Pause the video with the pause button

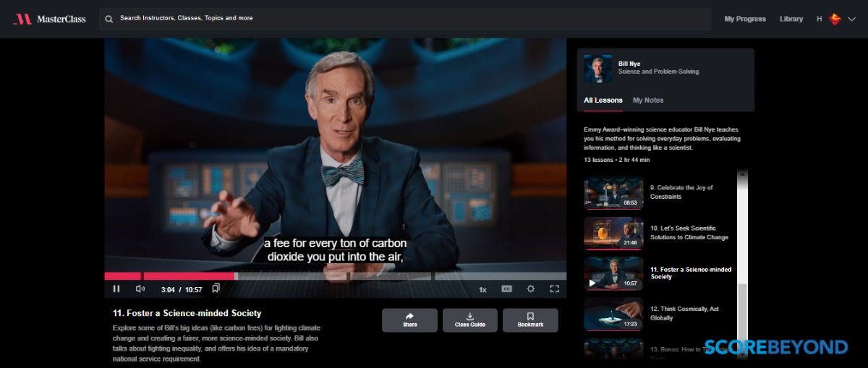coord(116,289)
